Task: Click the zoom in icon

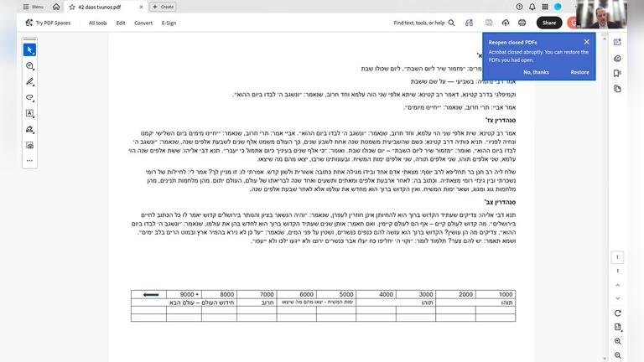Action: pos(617,341)
